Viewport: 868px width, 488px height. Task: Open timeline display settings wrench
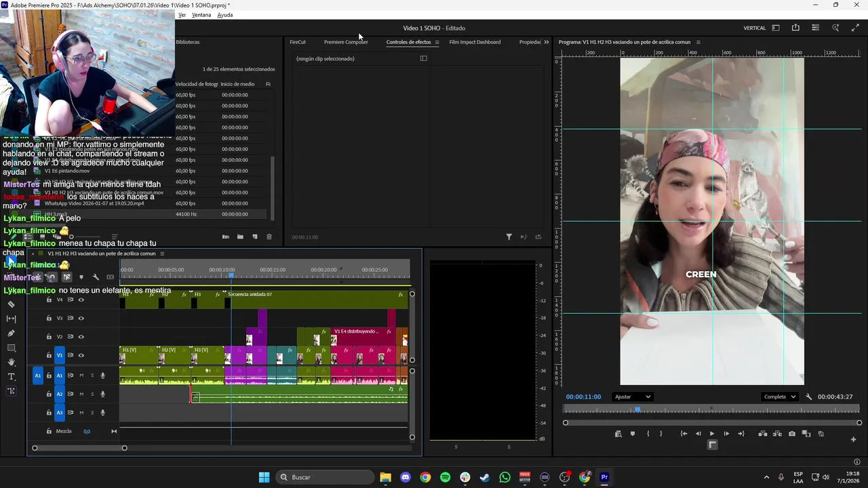[96, 277]
